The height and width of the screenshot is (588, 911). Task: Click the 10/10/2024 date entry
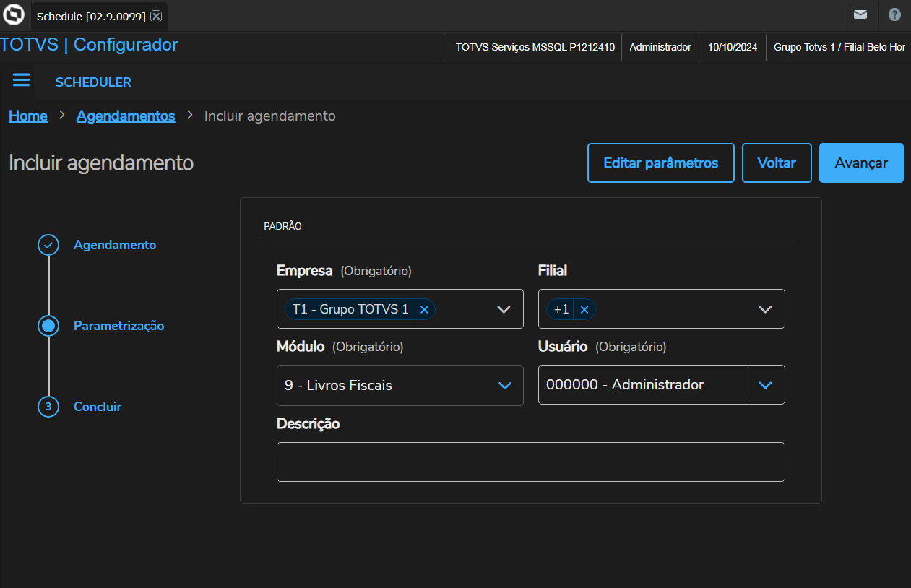[733, 47]
